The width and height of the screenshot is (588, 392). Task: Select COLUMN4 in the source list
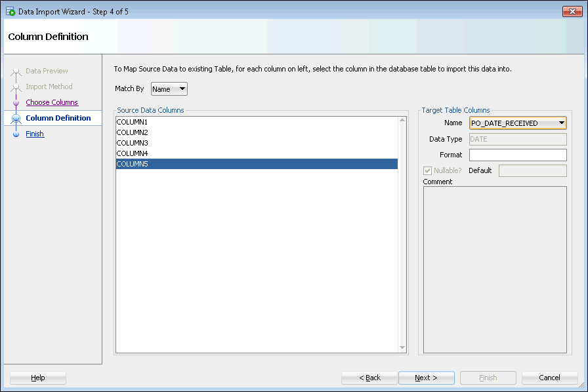[133, 154]
